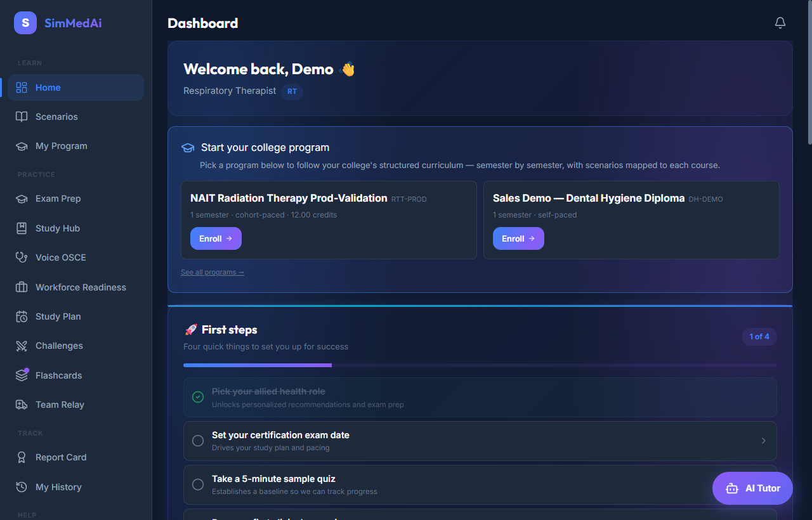The image size is (812, 520).
Task: Open Home in the sidebar
Action: tap(76, 88)
